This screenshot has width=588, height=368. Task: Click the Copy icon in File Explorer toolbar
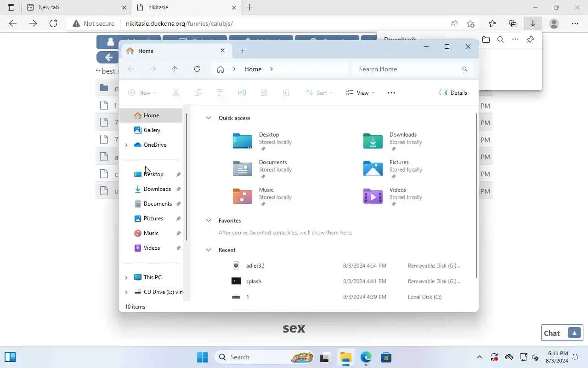[x=198, y=92]
